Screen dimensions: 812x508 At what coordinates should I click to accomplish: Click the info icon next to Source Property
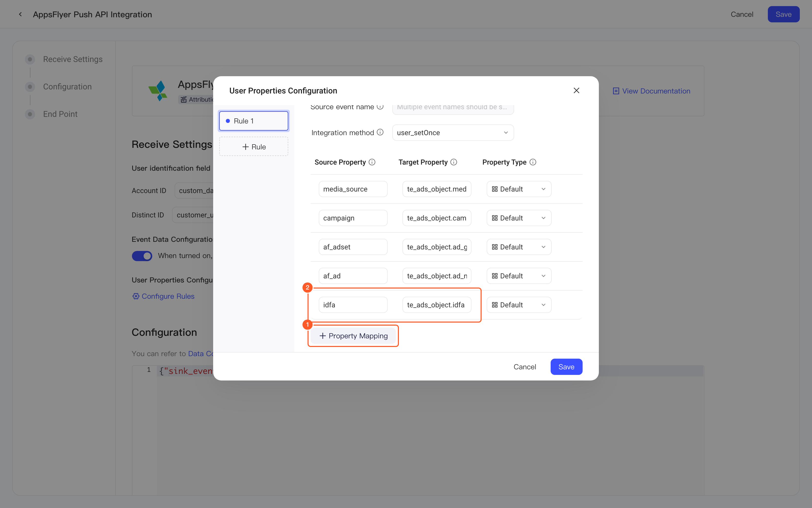click(x=372, y=162)
